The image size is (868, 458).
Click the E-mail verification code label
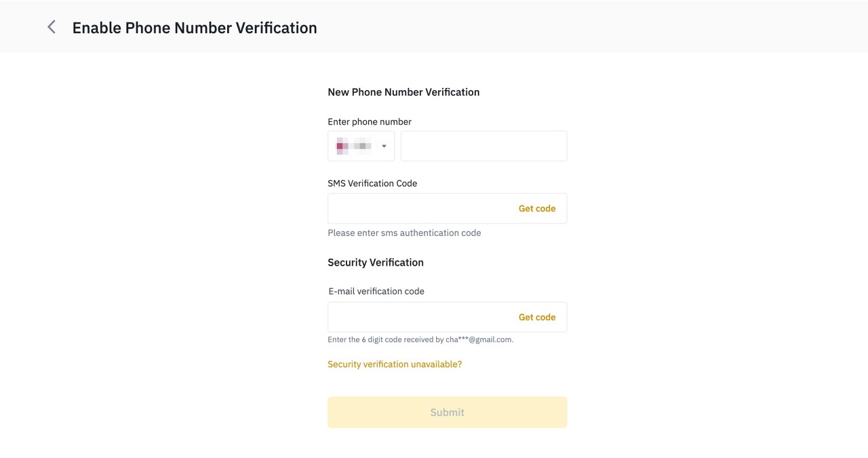click(x=376, y=291)
